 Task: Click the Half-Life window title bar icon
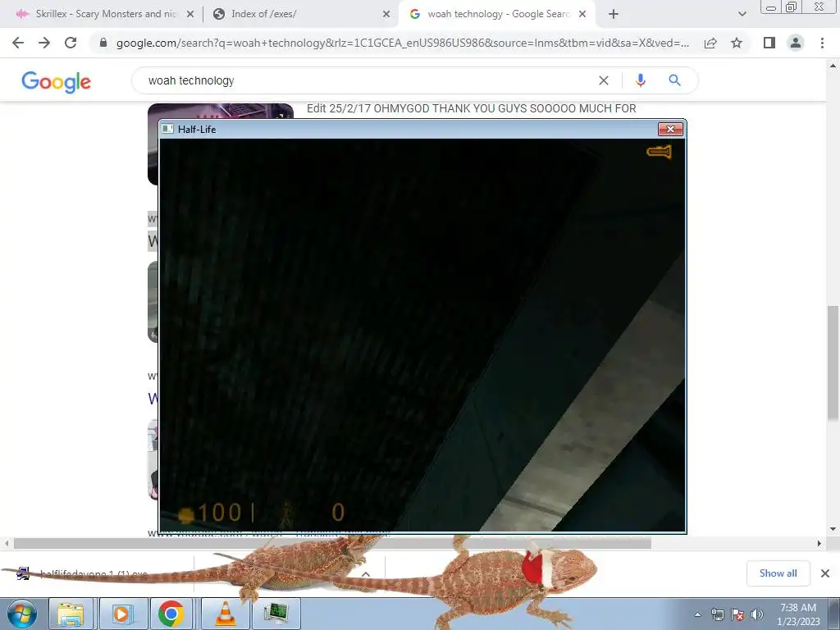point(167,129)
